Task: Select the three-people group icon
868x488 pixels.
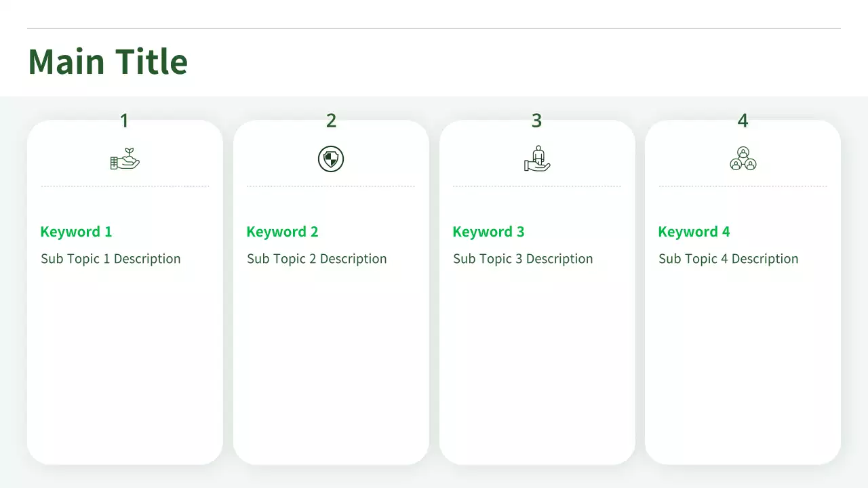Action: point(743,159)
